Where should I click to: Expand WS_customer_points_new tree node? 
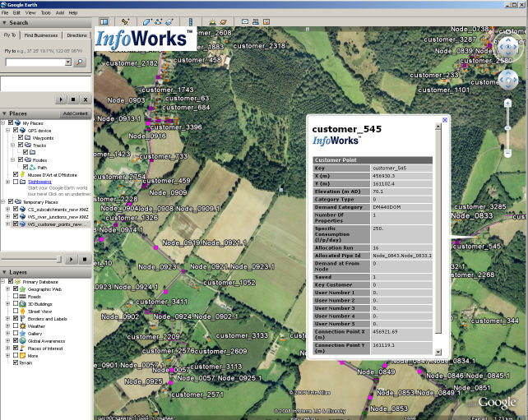[7, 224]
